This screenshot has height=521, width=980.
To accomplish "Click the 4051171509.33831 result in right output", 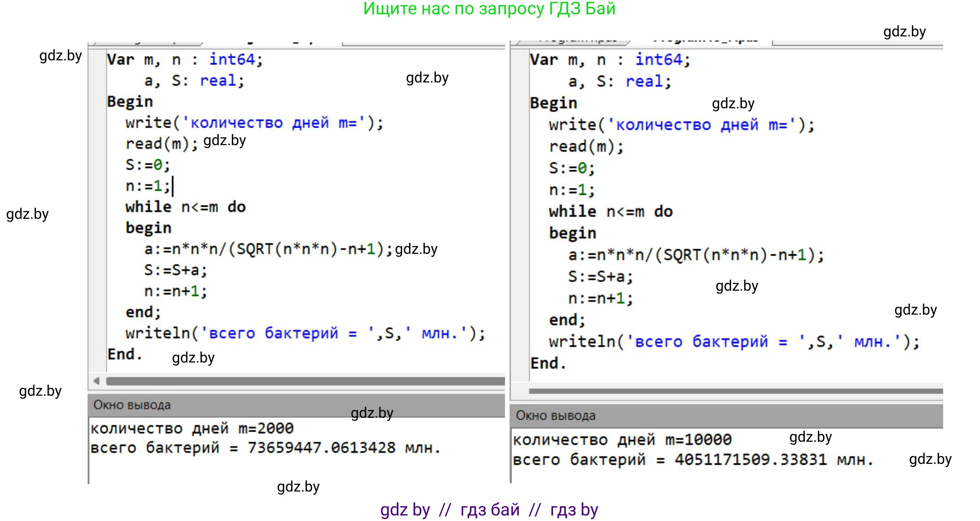I will coord(751,460).
